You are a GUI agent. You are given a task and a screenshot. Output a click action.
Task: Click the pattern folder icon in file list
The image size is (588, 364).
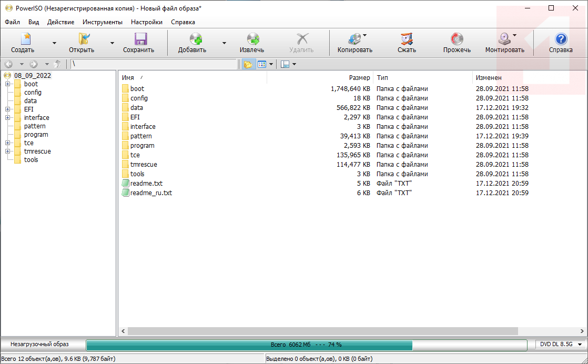coord(125,136)
